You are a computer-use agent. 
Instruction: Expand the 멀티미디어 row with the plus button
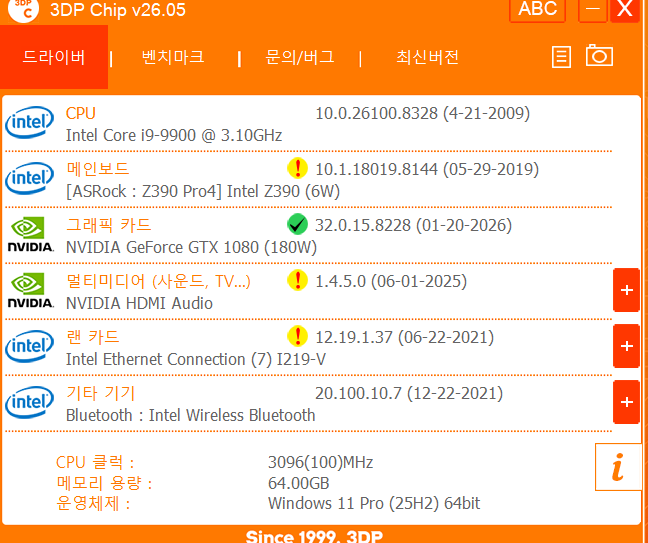tap(627, 290)
